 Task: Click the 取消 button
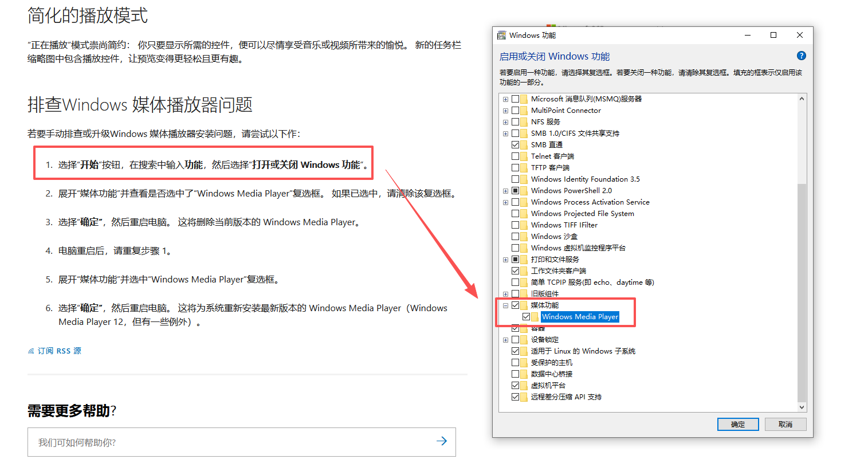tap(785, 424)
